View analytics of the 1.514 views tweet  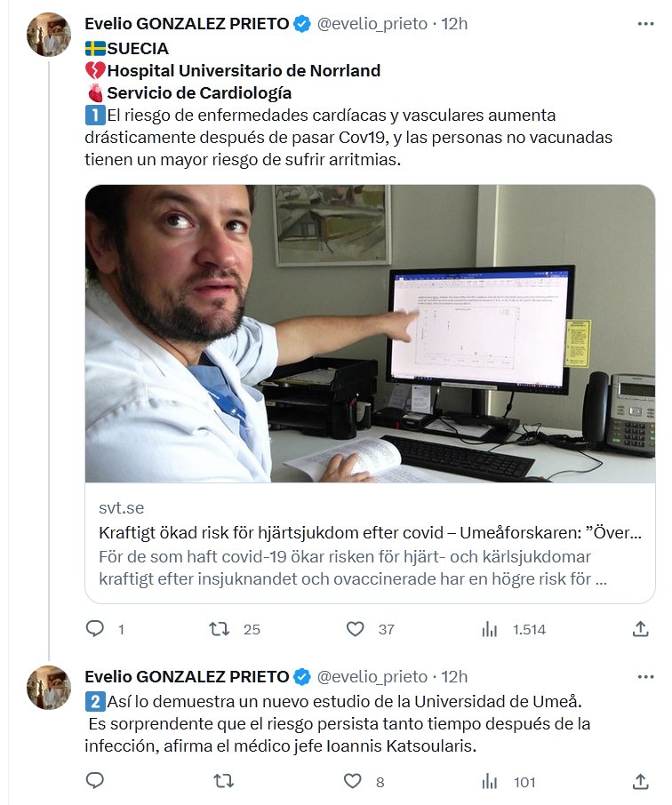click(x=490, y=629)
